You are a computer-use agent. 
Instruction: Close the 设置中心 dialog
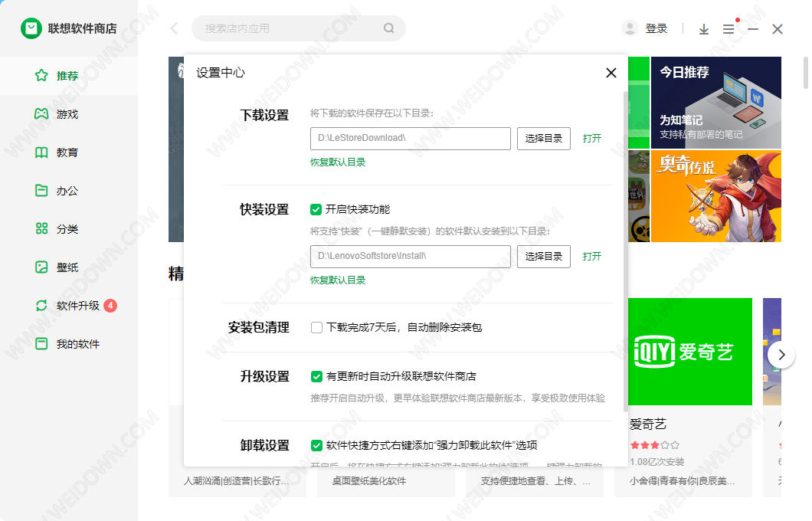pyautogui.click(x=611, y=73)
